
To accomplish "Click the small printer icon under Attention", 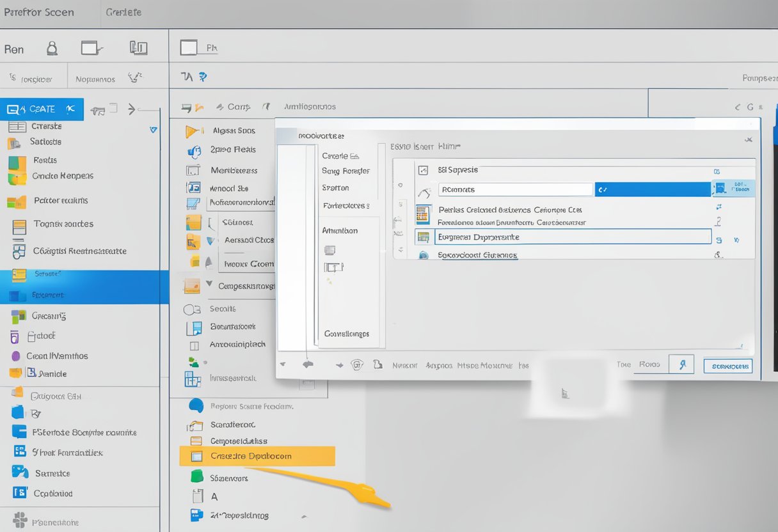I will click(x=330, y=250).
